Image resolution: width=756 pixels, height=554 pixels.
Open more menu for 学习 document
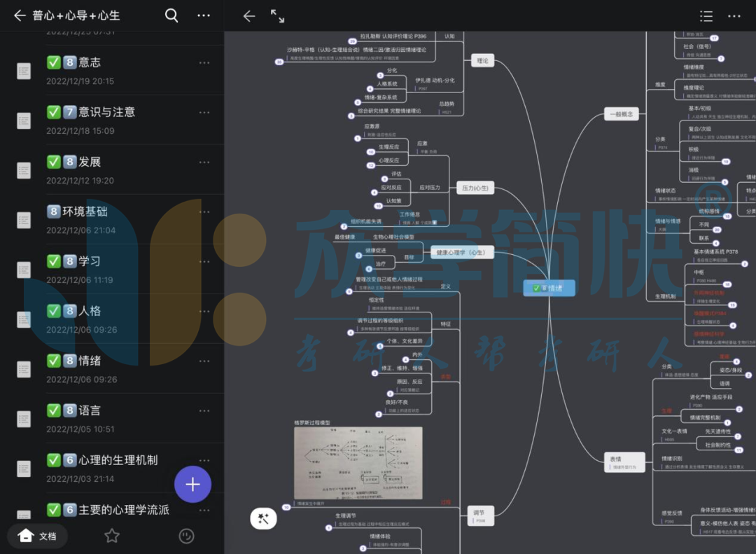[204, 261]
